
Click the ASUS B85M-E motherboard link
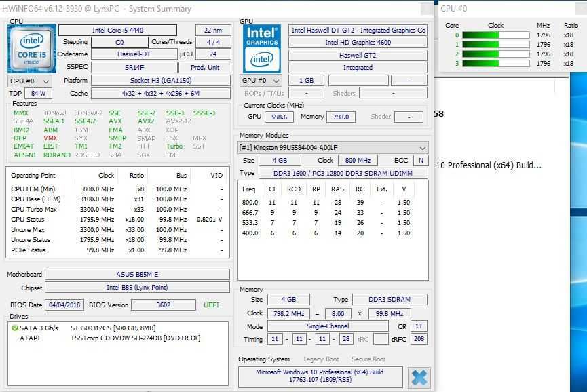click(x=137, y=274)
